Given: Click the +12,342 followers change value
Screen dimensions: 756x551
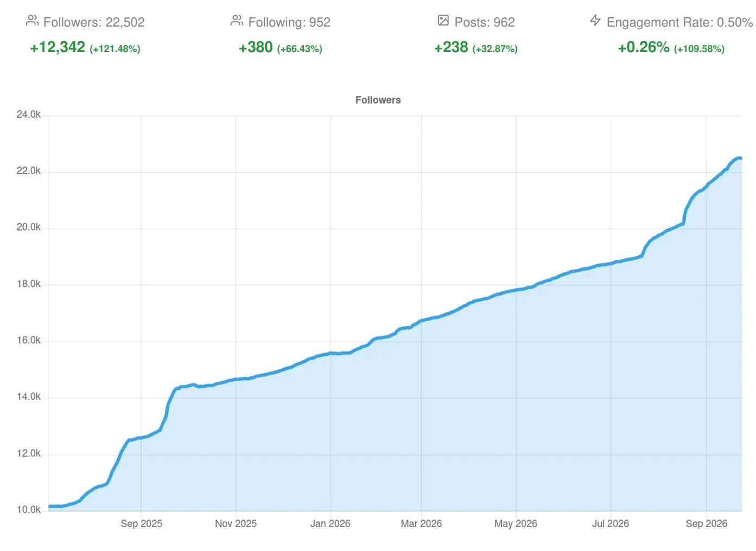Looking at the screenshot, I should (58, 47).
